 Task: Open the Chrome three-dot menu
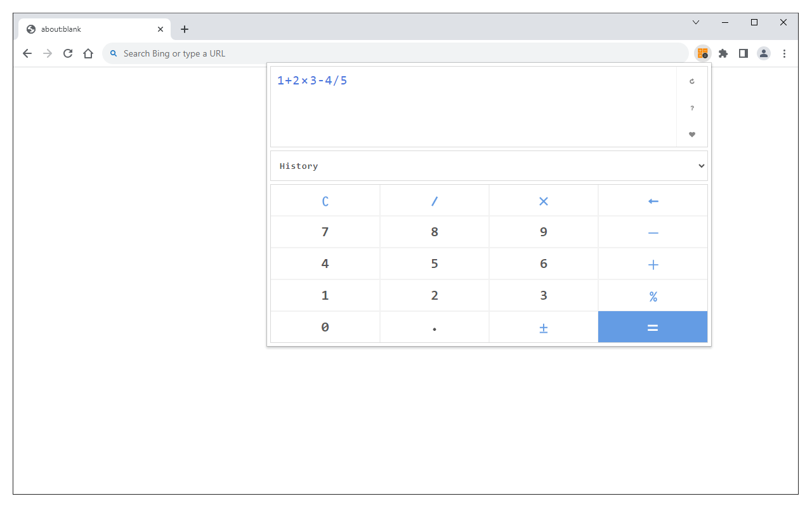pos(784,53)
